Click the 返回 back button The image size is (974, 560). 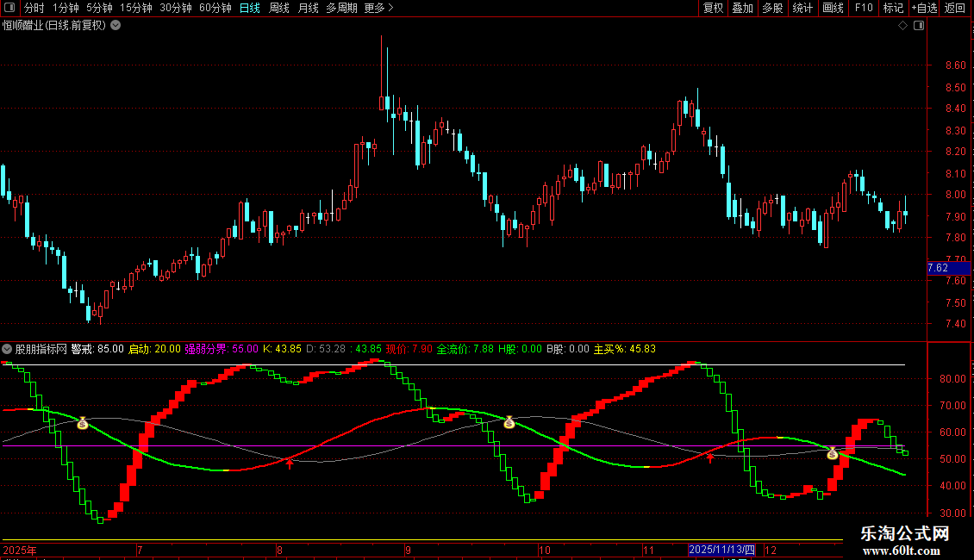tap(955, 8)
